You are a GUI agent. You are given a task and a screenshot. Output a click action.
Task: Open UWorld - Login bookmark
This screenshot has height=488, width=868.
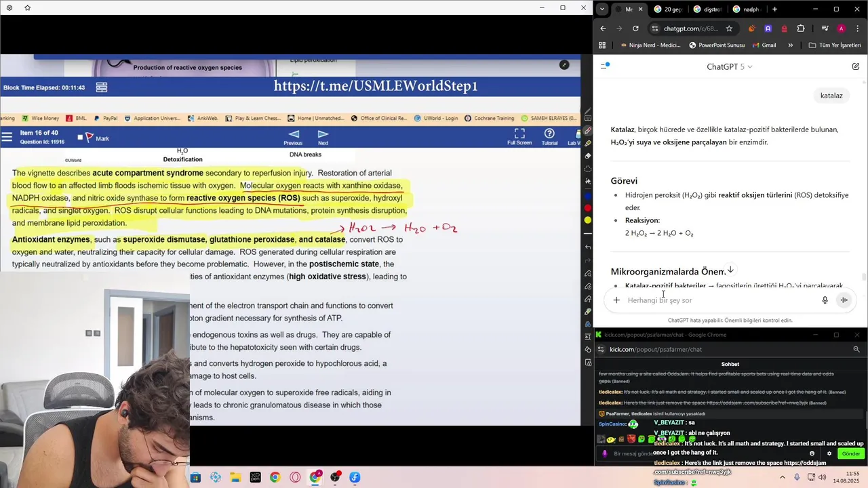435,118
